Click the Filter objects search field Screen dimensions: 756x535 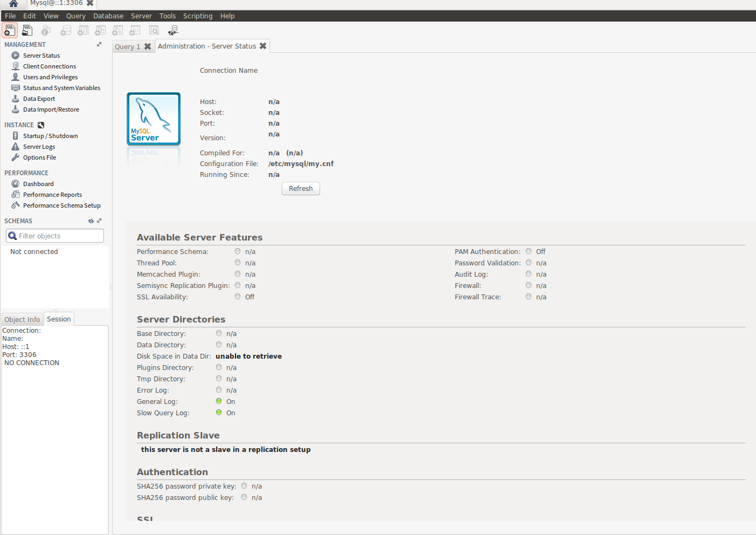click(x=59, y=236)
